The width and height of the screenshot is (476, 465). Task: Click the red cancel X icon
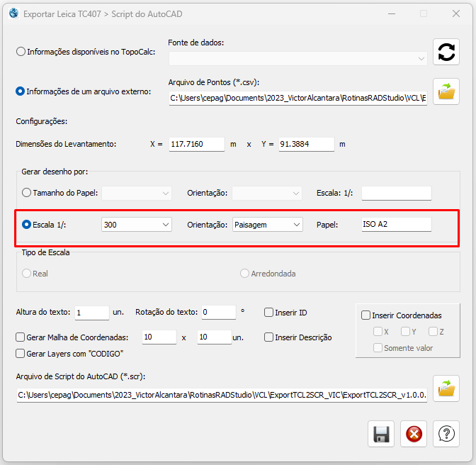pos(414,433)
